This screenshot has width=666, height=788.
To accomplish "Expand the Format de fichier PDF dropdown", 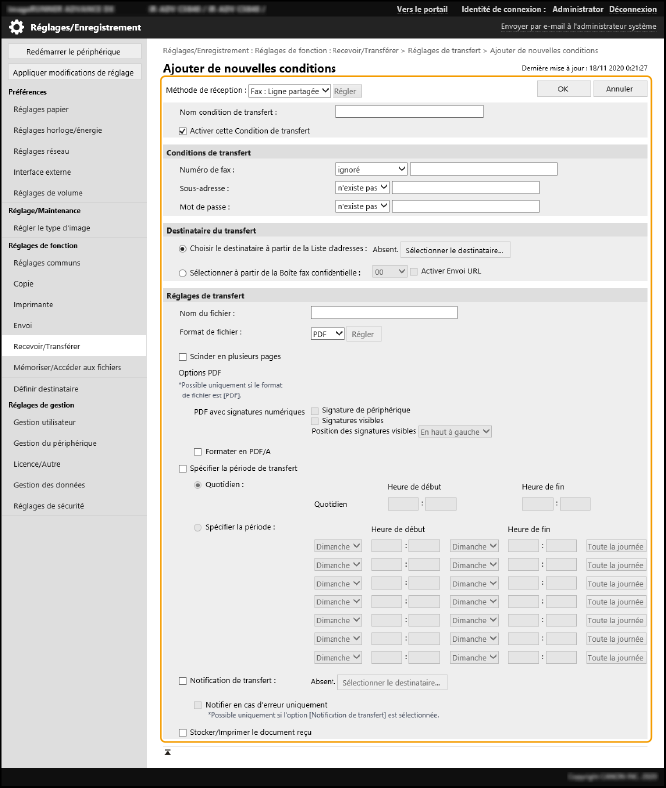I will 328,334.
